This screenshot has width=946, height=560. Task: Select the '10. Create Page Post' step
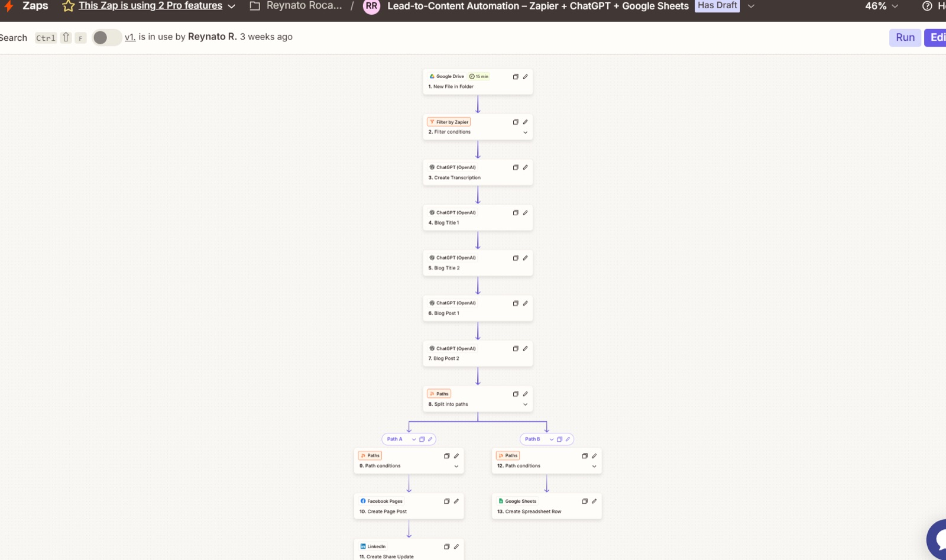(x=409, y=506)
